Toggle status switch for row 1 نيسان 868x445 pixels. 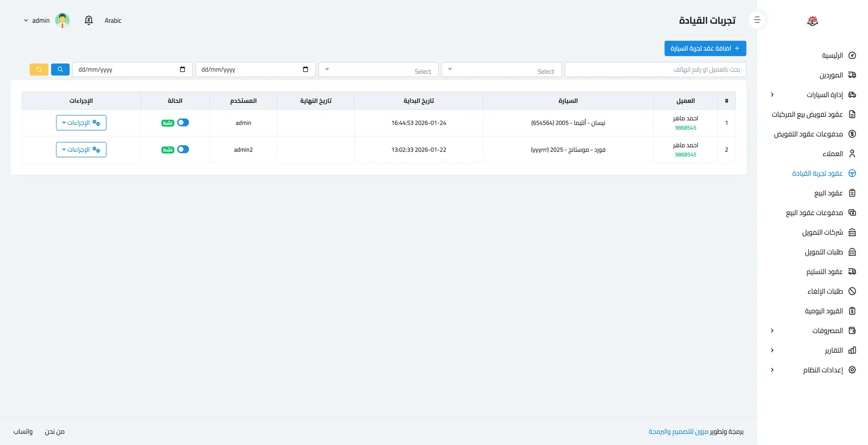pos(183,123)
